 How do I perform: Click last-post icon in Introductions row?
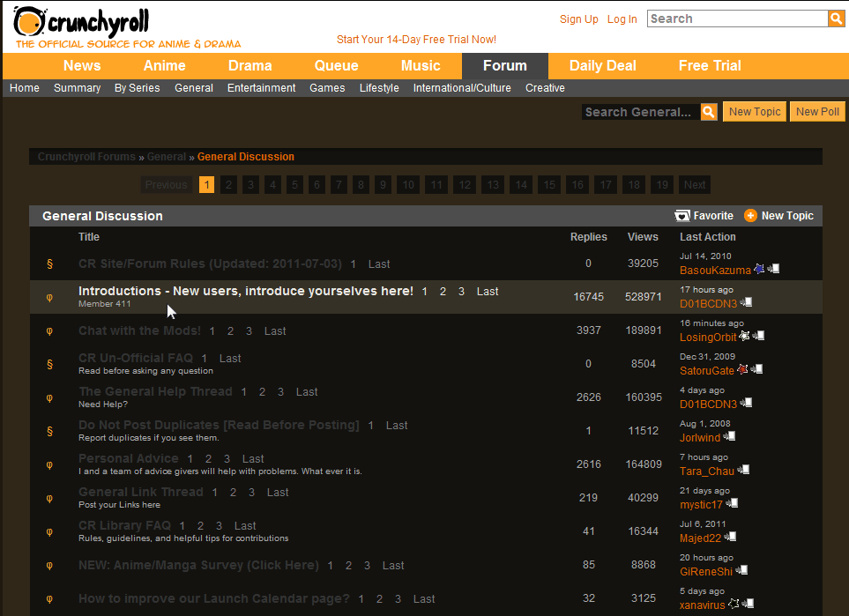coord(746,302)
